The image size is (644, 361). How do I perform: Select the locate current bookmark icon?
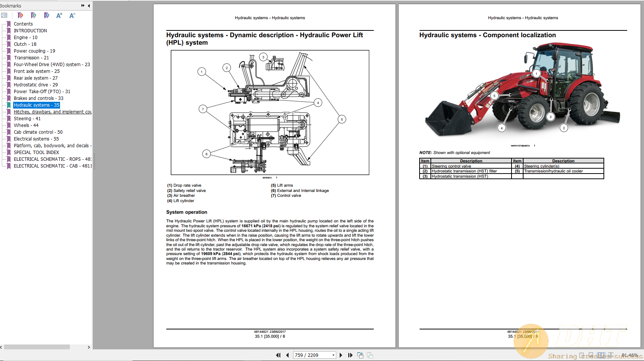click(47, 15)
